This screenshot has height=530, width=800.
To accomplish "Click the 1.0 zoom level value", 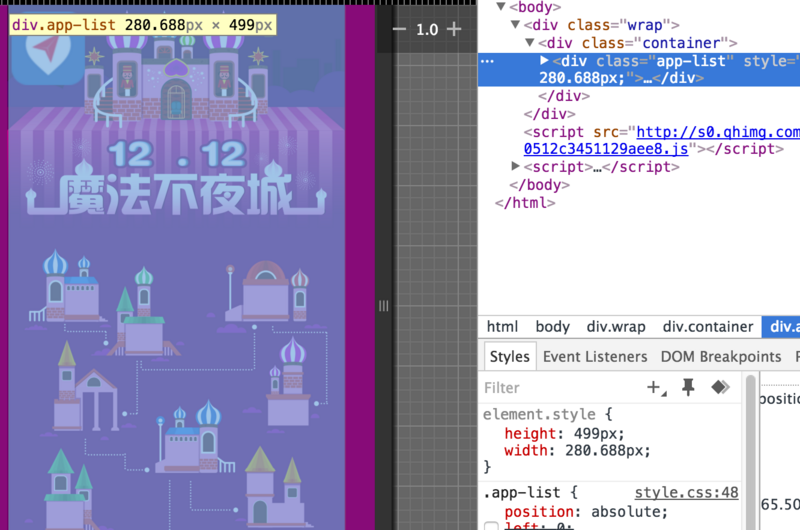I will [427, 30].
